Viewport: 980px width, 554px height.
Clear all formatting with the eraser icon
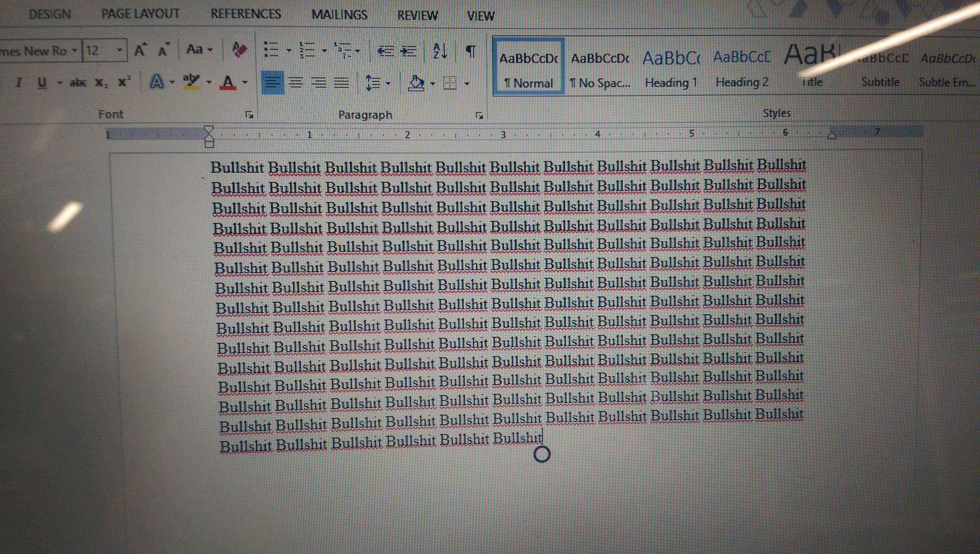click(240, 50)
